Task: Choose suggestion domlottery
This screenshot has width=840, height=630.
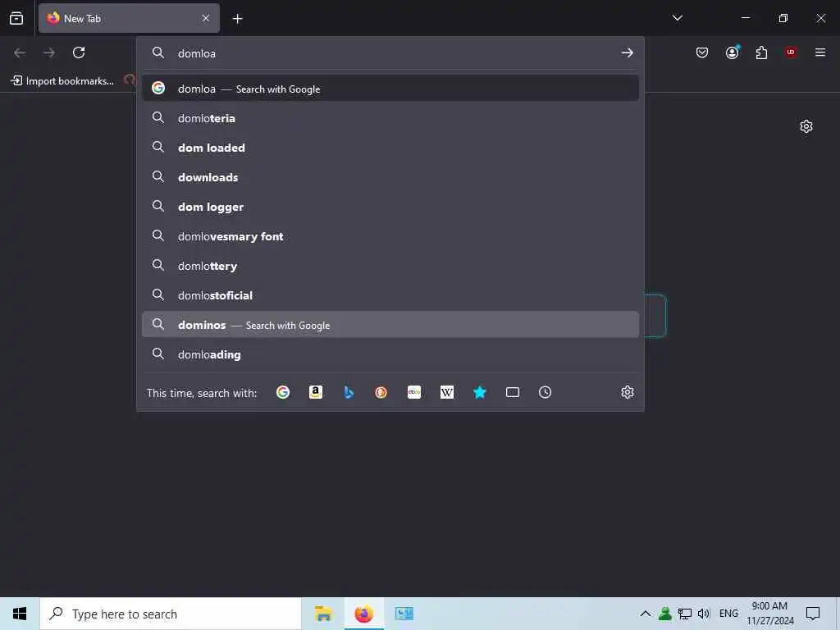Action: 390,265
